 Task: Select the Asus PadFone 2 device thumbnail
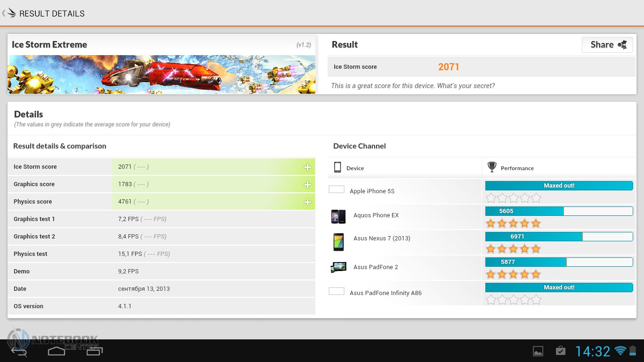(x=338, y=267)
